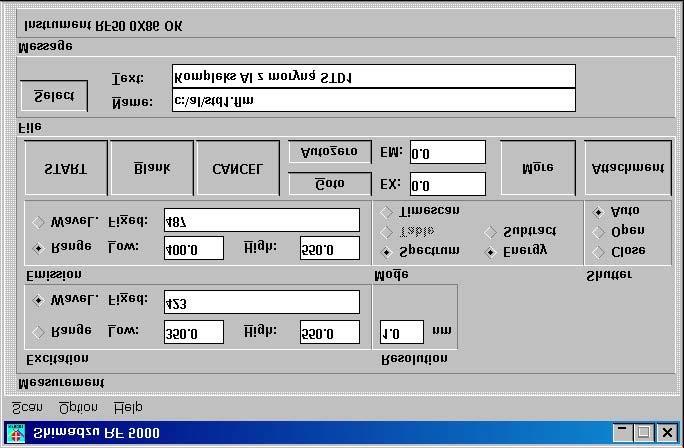Click the Emission Fixed field showing 487

[x=262, y=220]
